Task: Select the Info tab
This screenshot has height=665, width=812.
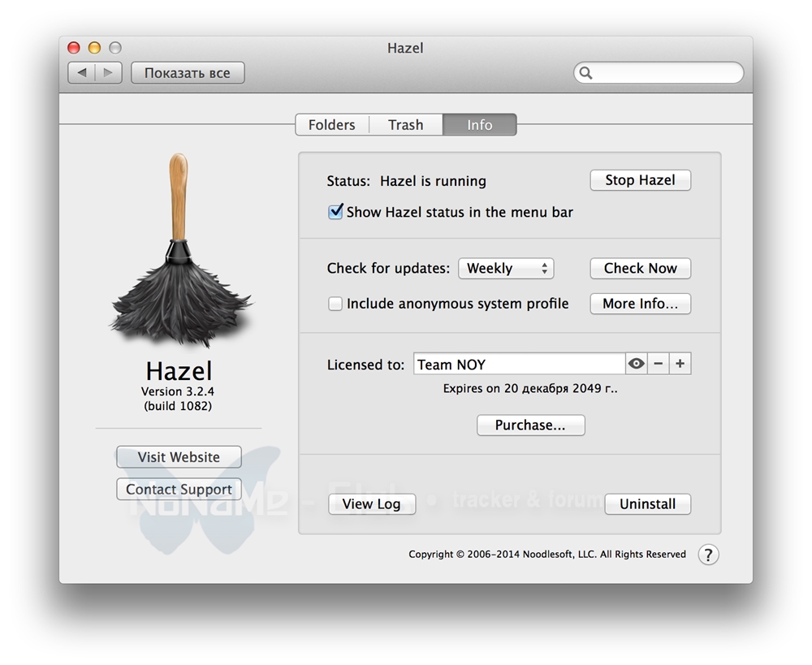Action: click(480, 125)
